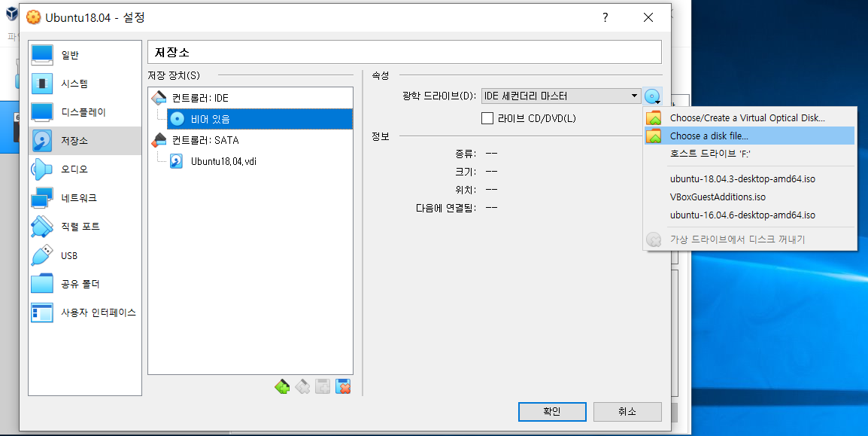Click the add storage controller icon
This screenshot has height=436, width=868.
pos(282,386)
